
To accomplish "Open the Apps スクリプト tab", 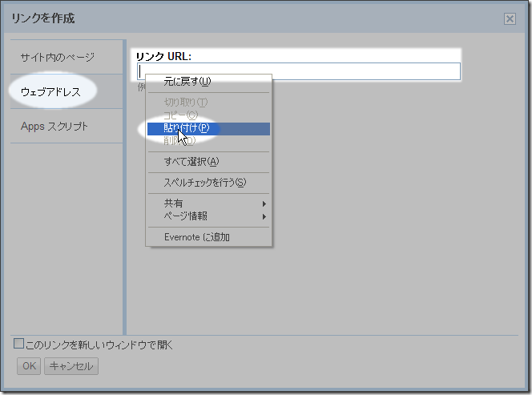I will pos(66,127).
